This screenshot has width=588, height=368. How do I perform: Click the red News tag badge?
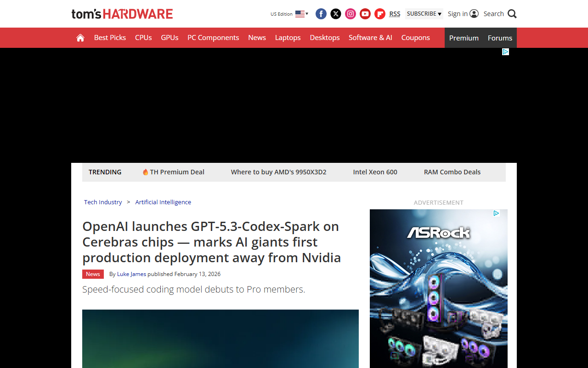pos(93,274)
